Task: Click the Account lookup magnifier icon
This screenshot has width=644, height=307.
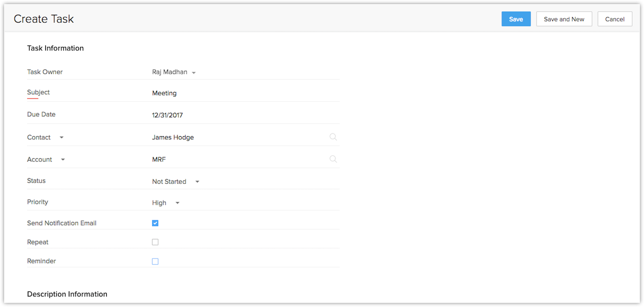Action: click(x=333, y=159)
